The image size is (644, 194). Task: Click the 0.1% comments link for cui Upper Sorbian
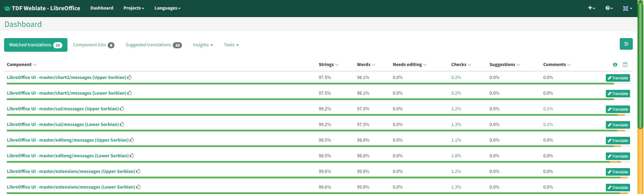(x=548, y=109)
